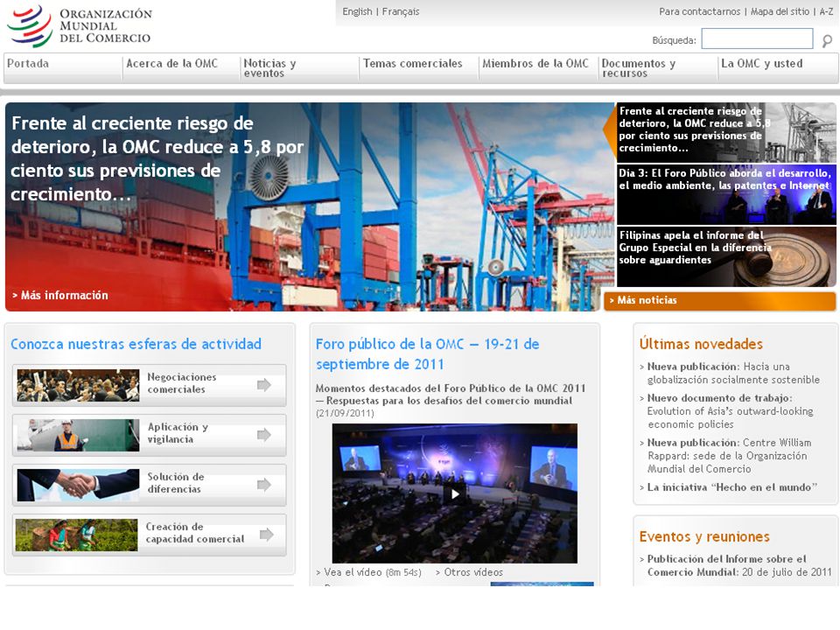Image resolution: width=840 pixels, height=630 pixels.
Task: Click the search magnifier icon
Action: pos(827,41)
